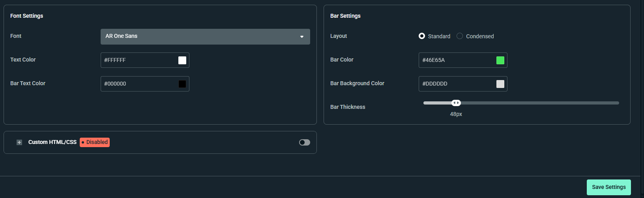The width and height of the screenshot is (644, 198).
Task: Open the green Bar Color swatch
Action: 500,60
